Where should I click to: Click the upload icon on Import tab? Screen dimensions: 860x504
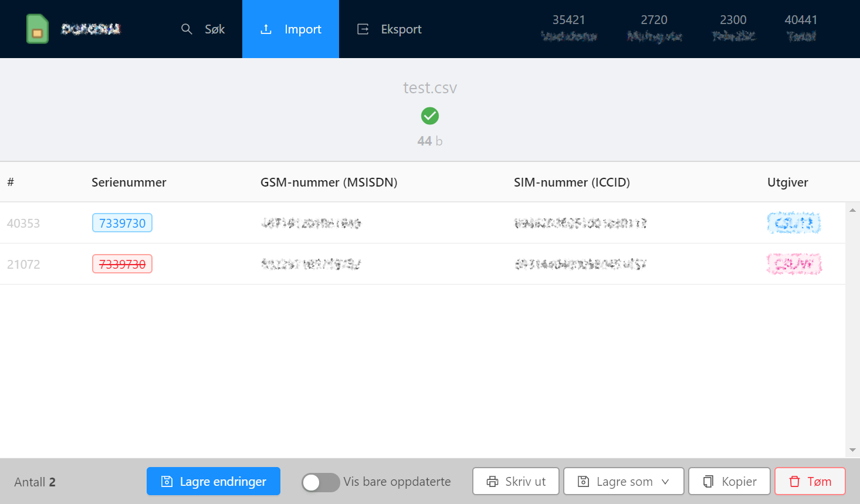[x=266, y=29]
